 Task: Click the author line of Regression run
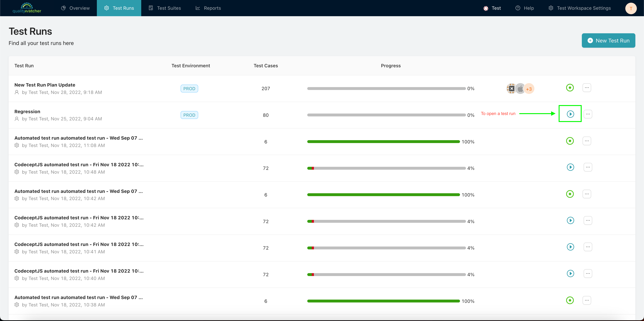(62, 119)
